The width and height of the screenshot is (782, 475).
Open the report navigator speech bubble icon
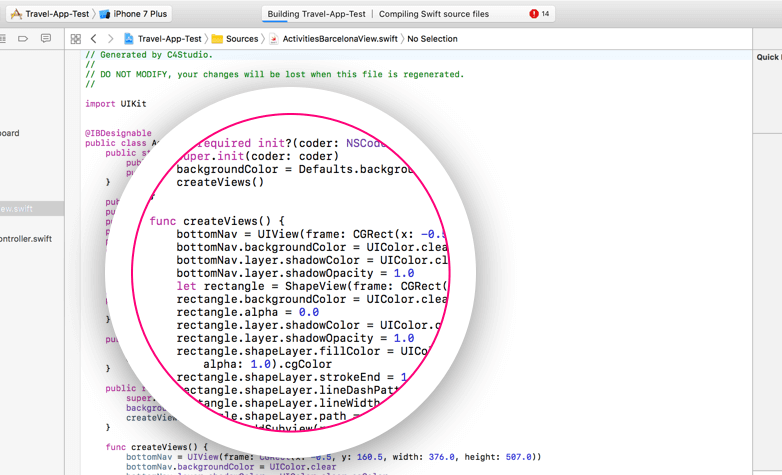(x=46, y=38)
